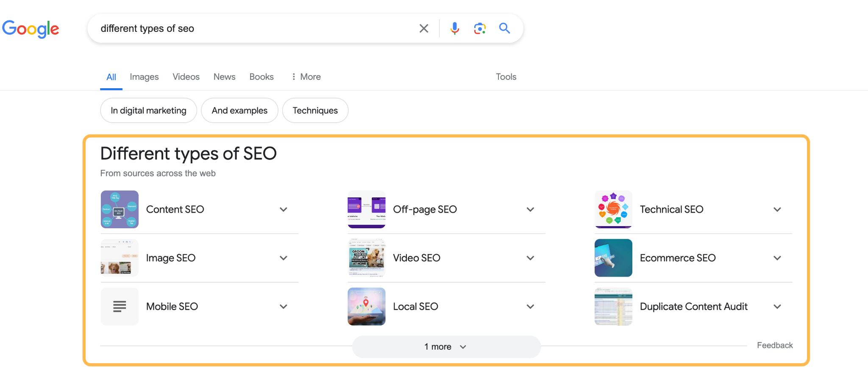Click 'From sources across the web' text

(158, 173)
